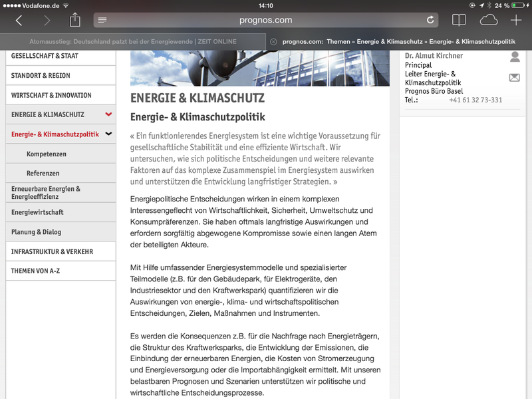Screen dimensions: 532x399
Task: Collapse the Energie & Klimaschutz red chevron
Action: coord(108,114)
